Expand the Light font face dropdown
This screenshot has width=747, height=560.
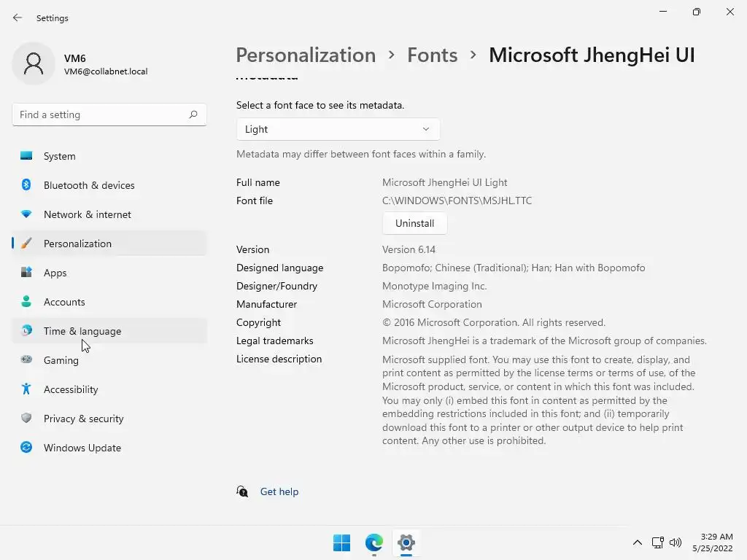click(x=338, y=129)
